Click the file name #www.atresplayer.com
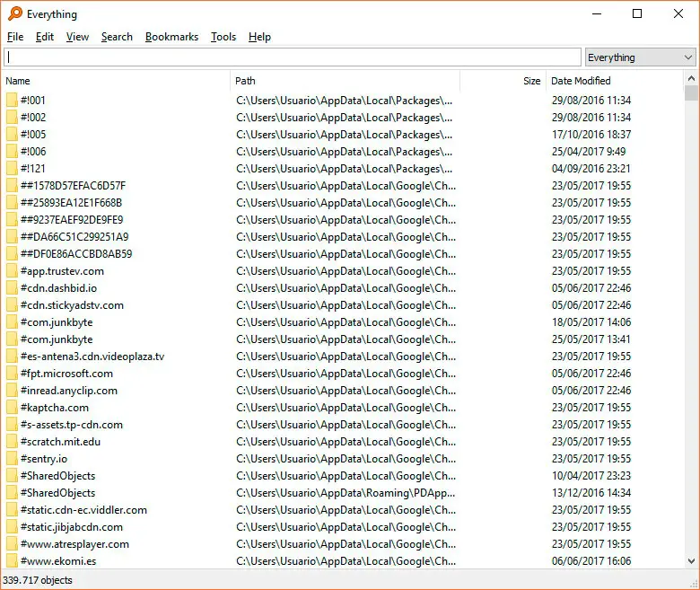This screenshot has width=700, height=590. click(74, 543)
